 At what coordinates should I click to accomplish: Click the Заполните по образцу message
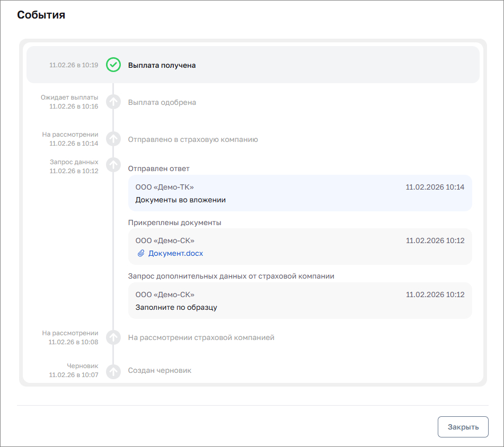click(x=176, y=307)
